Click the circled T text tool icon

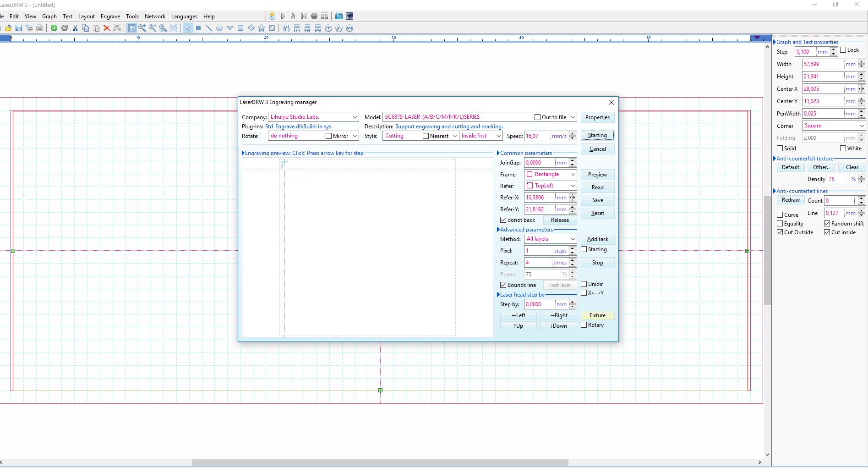[x=328, y=28]
